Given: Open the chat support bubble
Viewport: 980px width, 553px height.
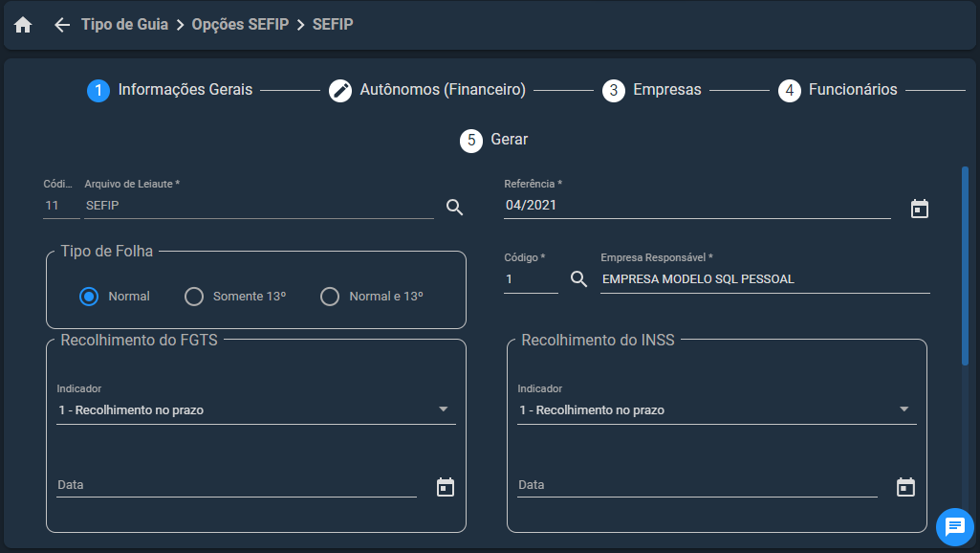Looking at the screenshot, I should [x=954, y=527].
